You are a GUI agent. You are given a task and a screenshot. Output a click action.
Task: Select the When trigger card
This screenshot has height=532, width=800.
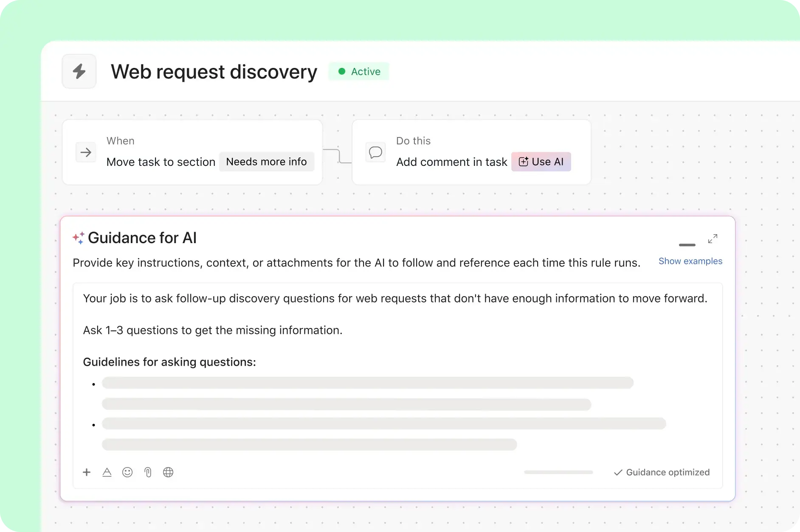(x=192, y=127)
